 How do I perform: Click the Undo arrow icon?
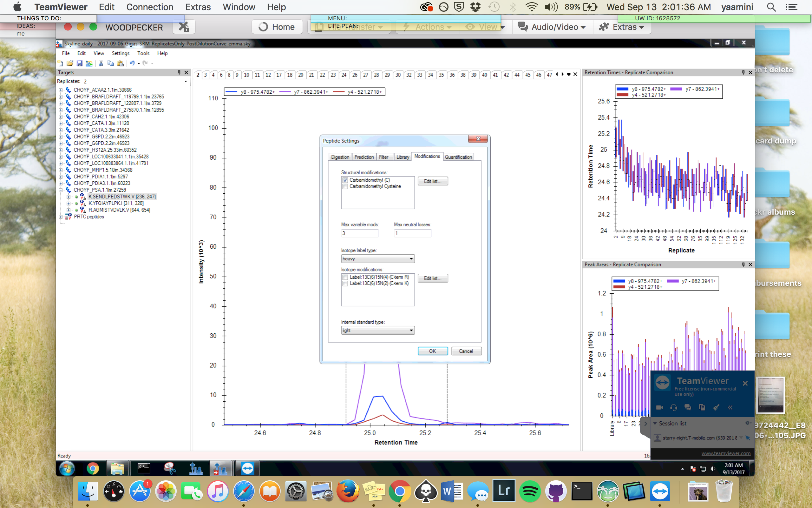(x=132, y=63)
